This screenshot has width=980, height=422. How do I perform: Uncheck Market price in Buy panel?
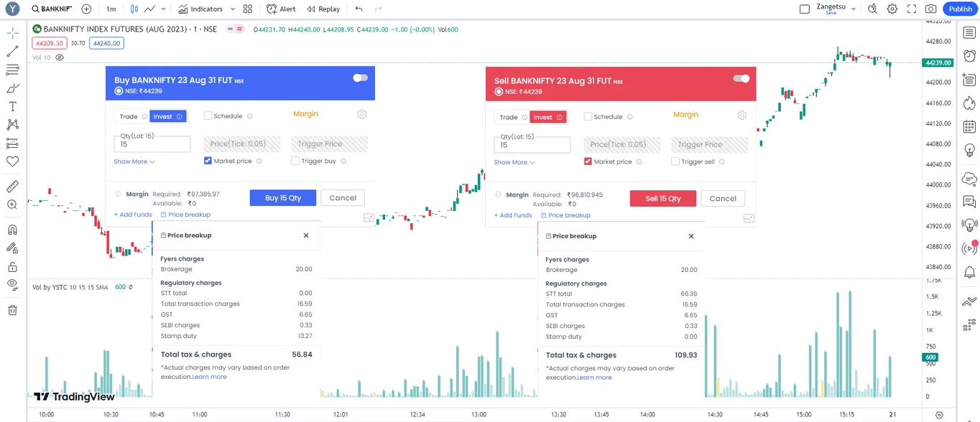click(208, 161)
